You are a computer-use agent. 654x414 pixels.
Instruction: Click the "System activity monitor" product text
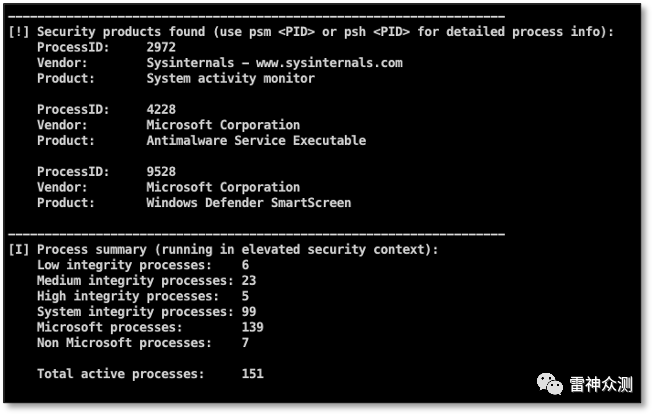pyautogui.click(x=230, y=78)
